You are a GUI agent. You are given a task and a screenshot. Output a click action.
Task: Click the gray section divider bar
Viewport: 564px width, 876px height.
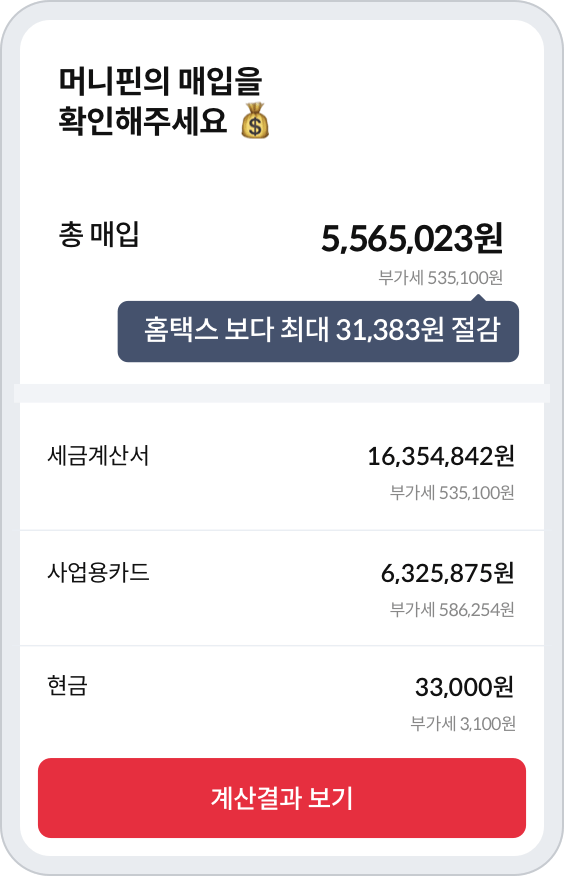[282, 393]
